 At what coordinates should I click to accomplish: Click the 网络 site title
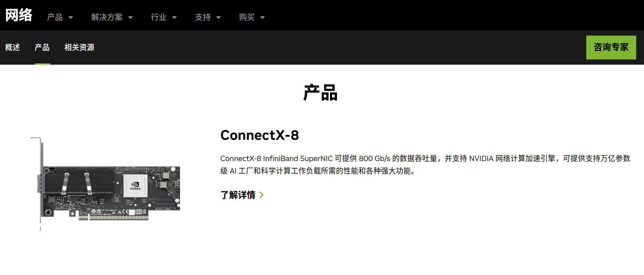[19, 15]
